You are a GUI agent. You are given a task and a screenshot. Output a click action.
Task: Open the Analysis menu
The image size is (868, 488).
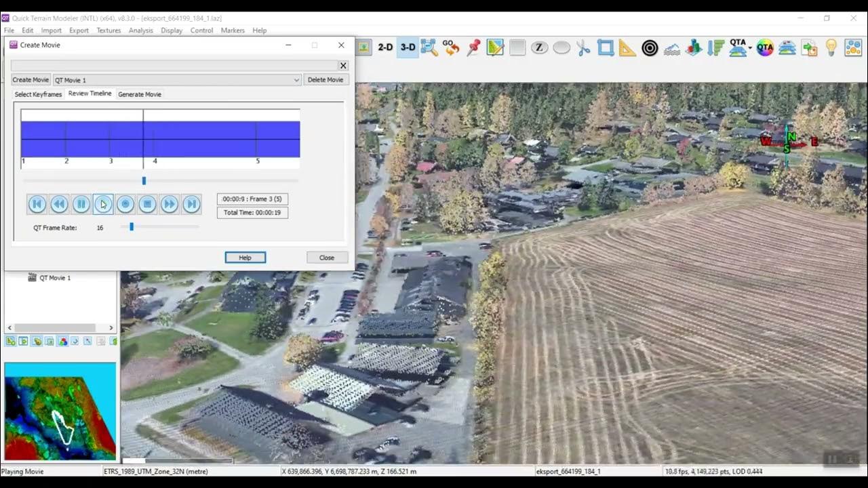141,30
